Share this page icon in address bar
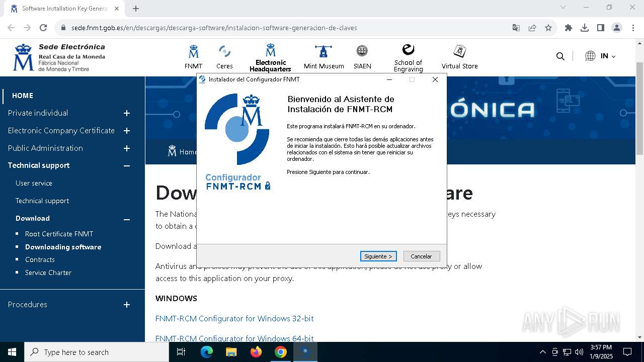This screenshot has width=644, height=362. [532, 28]
